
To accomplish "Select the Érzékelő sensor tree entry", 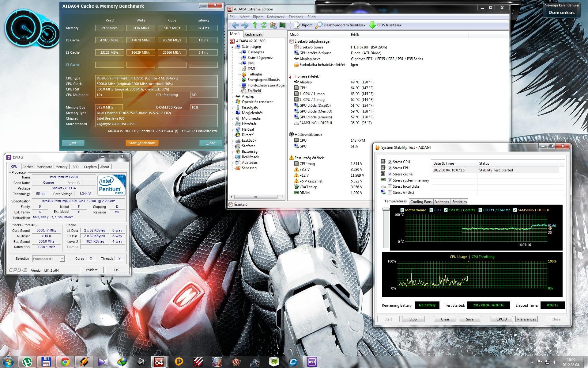I will [251, 91].
